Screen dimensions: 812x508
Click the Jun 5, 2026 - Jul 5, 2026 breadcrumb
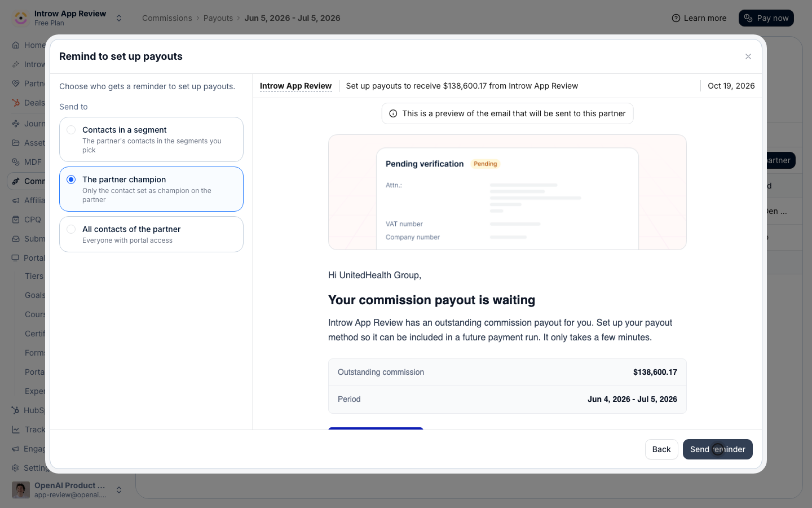pos(292,18)
